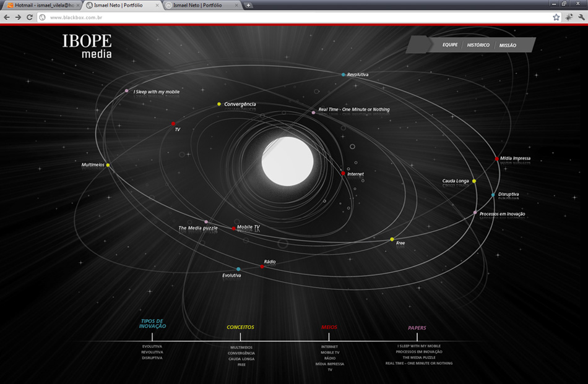Select the blue Evolutiva node dot
The image size is (588, 384).
238,269
